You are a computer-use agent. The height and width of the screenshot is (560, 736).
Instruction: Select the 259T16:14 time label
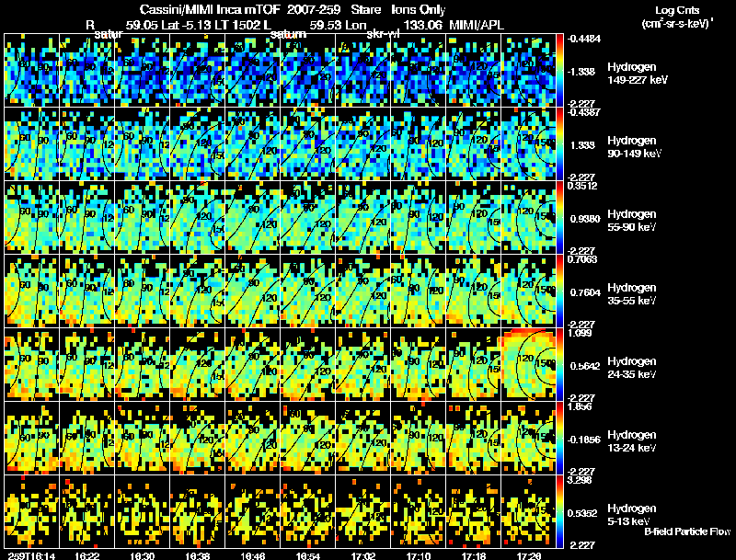[31, 555]
